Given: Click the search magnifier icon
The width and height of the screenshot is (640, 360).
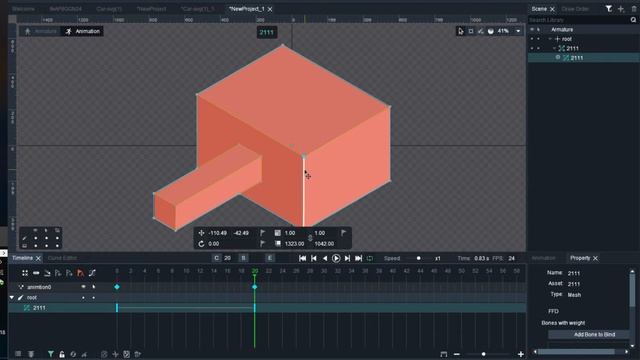Looking at the screenshot, I should coord(633,20).
